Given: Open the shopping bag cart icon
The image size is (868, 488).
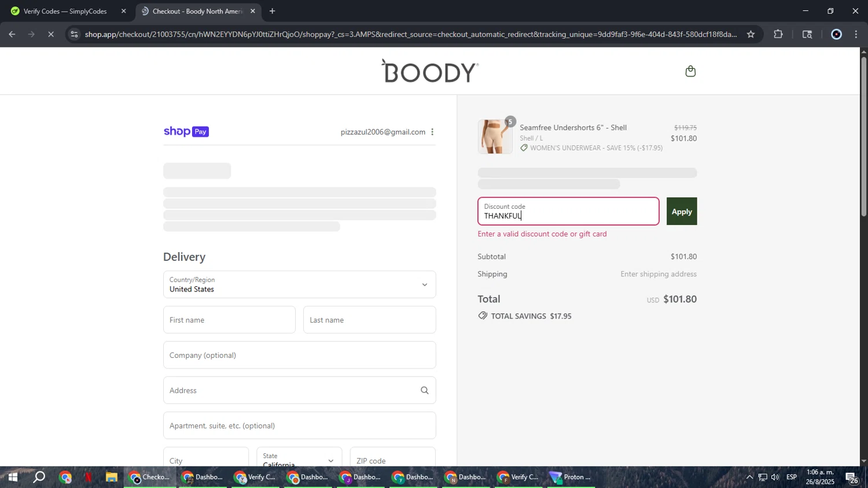Looking at the screenshot, I should pos(690,71).
